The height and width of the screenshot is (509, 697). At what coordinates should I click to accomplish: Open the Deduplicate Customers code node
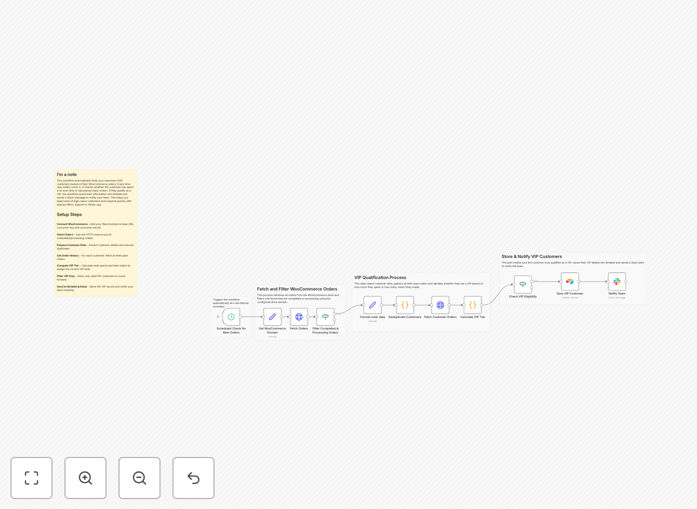point(405,305)
